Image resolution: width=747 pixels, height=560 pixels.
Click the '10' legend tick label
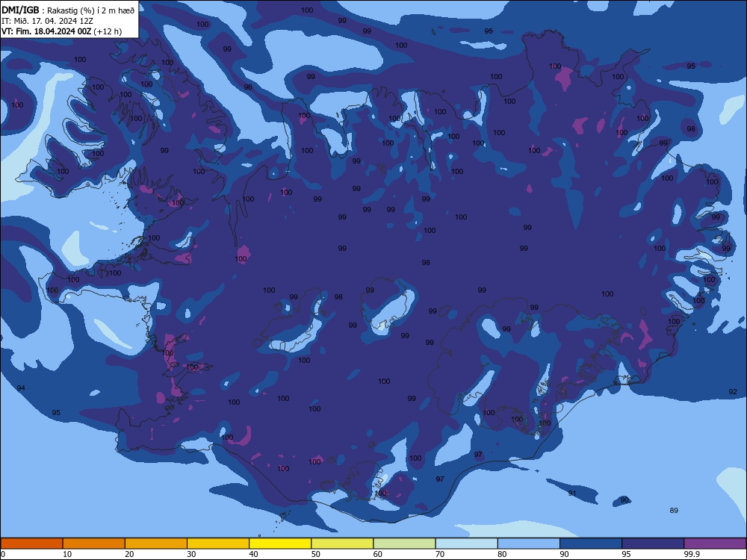point(67,554)
